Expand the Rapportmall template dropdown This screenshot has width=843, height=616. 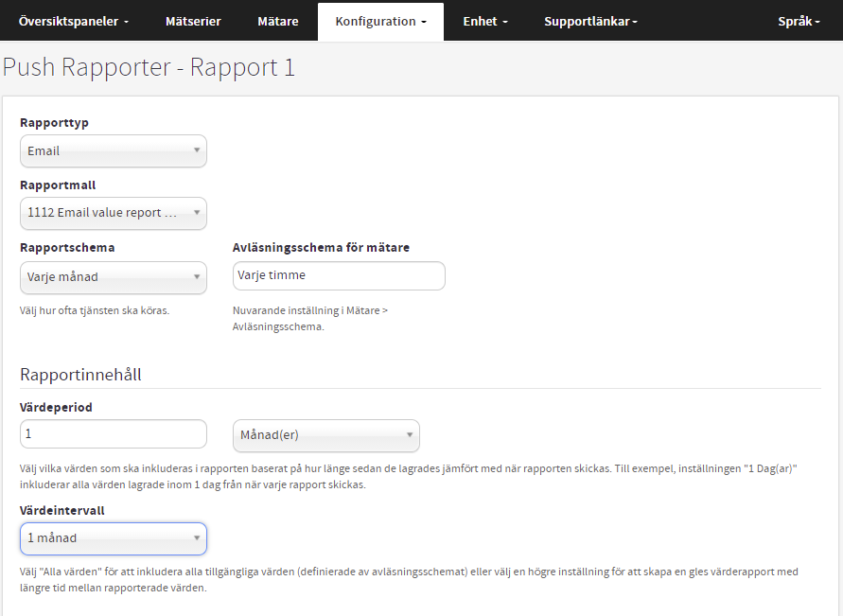[113, 213]
